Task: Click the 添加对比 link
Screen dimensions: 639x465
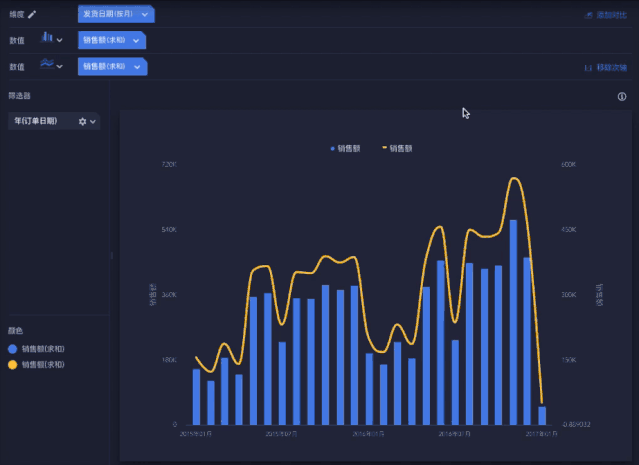Action: tap(611, 16)
